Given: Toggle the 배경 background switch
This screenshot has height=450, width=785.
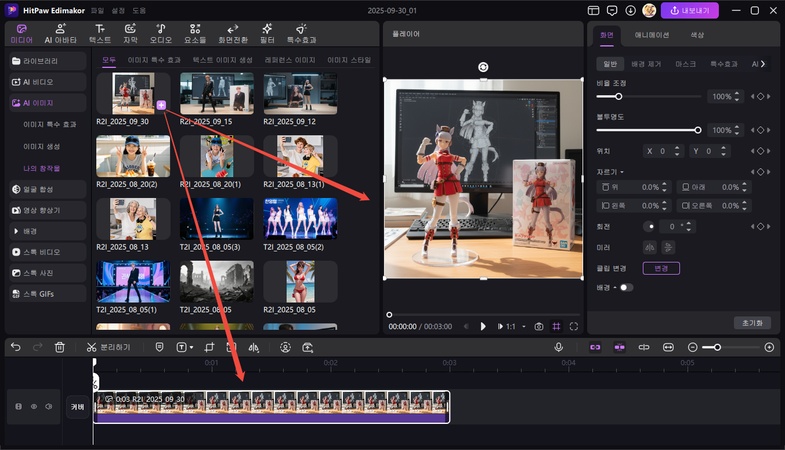Looking at the screenshot, I should (625, 287).
